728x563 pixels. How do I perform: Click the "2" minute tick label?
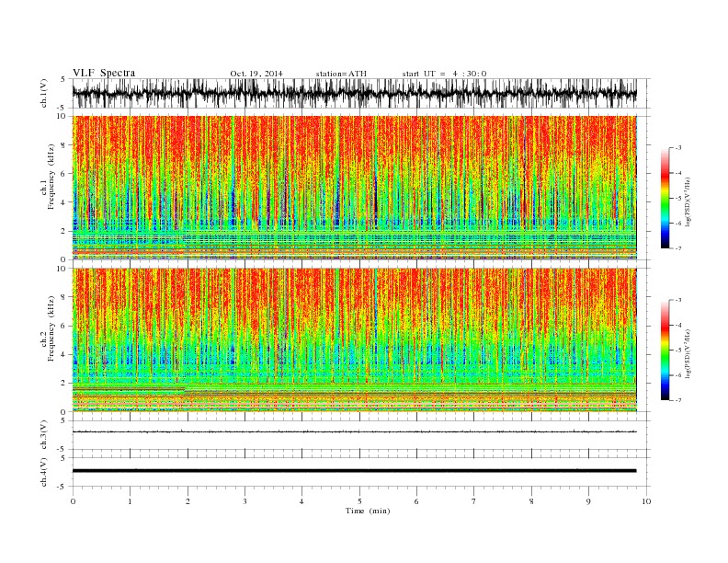[188, 501]
